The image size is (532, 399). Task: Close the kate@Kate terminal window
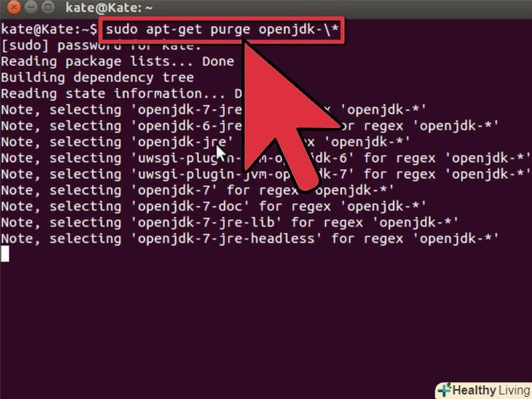(x=13, y=6)
